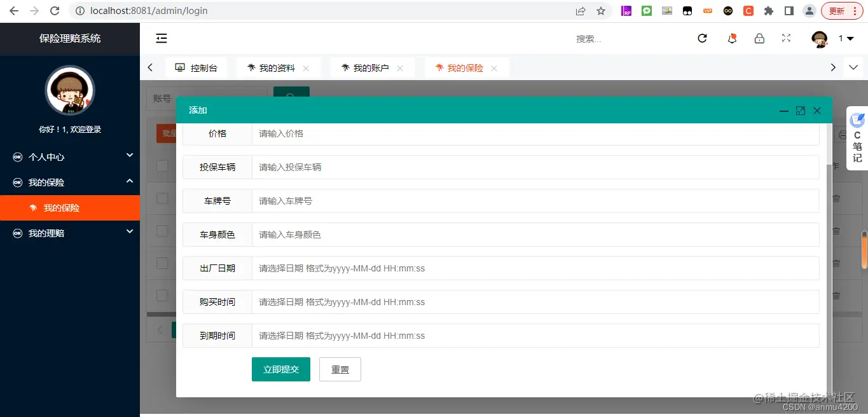Click the share page icon in address bar
The width and height of the screenshot is (868, 417).
(x=581, y=11)
